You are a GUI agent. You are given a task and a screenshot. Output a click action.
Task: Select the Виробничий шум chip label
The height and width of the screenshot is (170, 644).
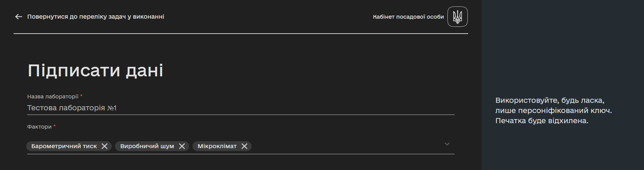point(147,146)
